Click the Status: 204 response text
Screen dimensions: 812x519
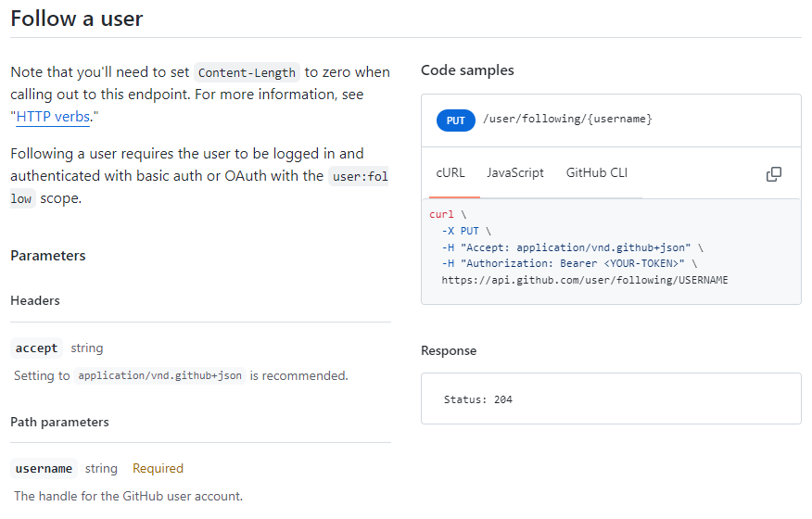coord(478,399)
